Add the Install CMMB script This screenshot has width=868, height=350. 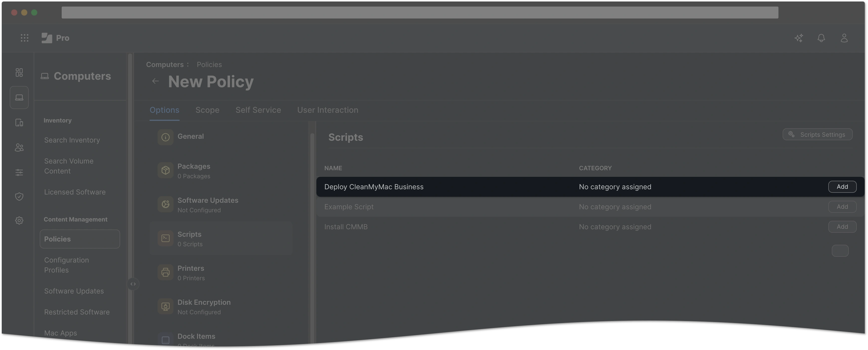[x=842, y=226]
